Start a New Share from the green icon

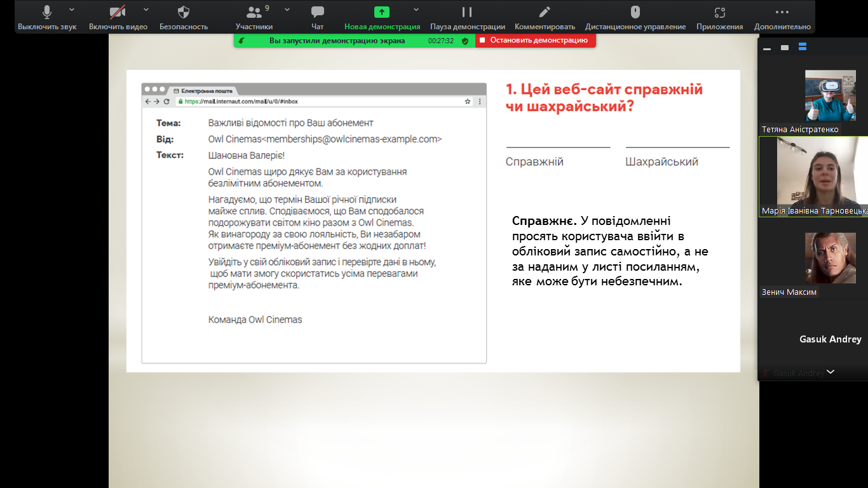click(x=382, y=12)
